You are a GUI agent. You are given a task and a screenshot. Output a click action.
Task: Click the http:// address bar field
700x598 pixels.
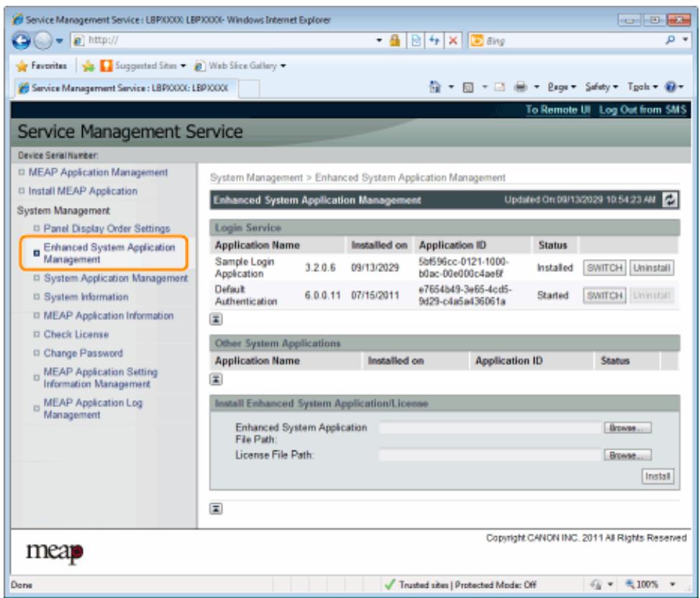coord(223,40)
